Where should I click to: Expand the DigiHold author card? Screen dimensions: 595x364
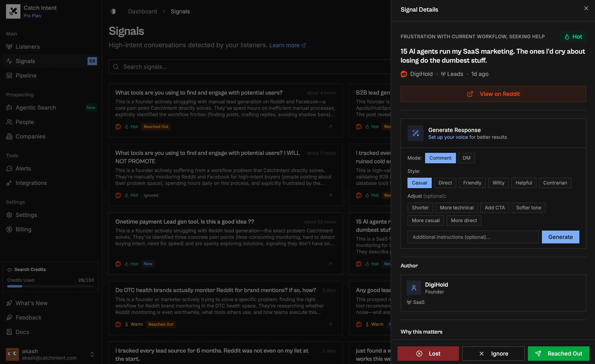click(x=493, y=293)
